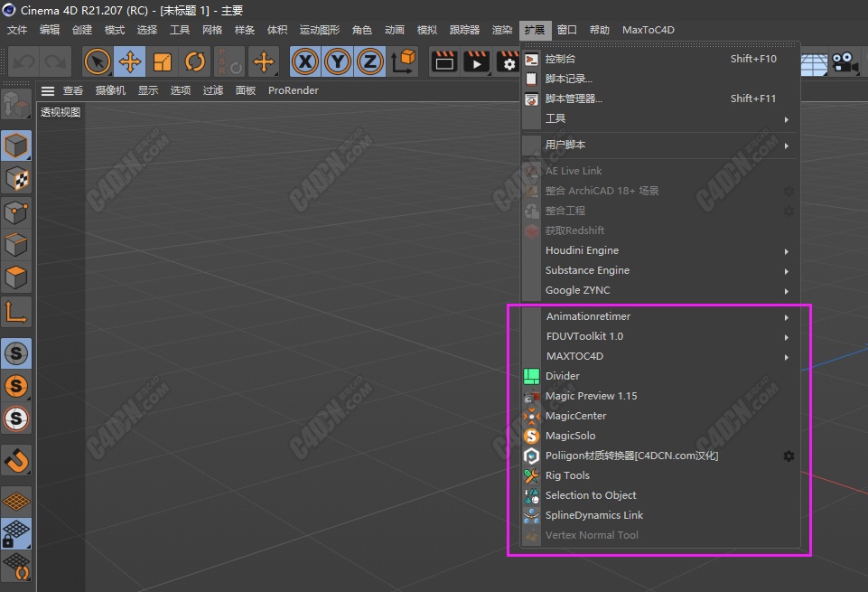Toggle the Y axis lock
Viewport: 868px width, 592px height.
tap(338, 61)
